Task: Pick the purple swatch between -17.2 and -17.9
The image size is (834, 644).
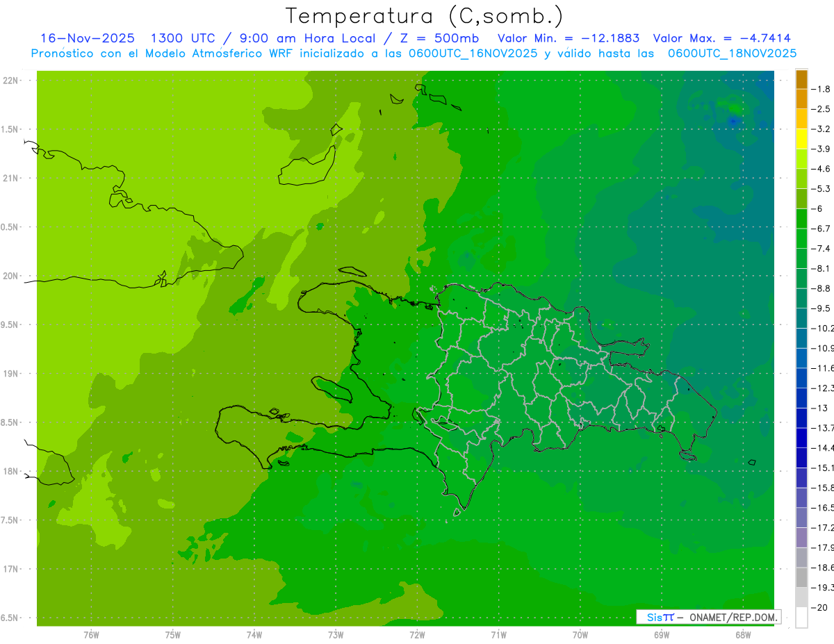Action: point(801,538)
